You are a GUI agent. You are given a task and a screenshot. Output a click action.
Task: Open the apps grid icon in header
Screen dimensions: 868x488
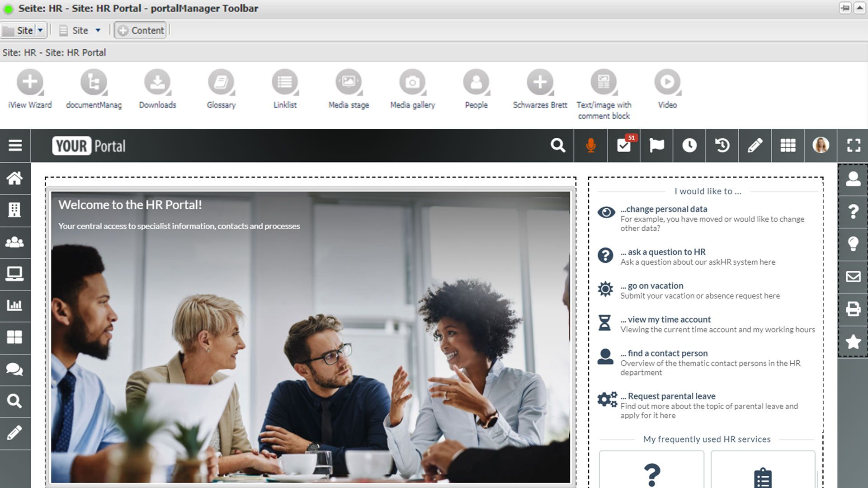(788, 145)
